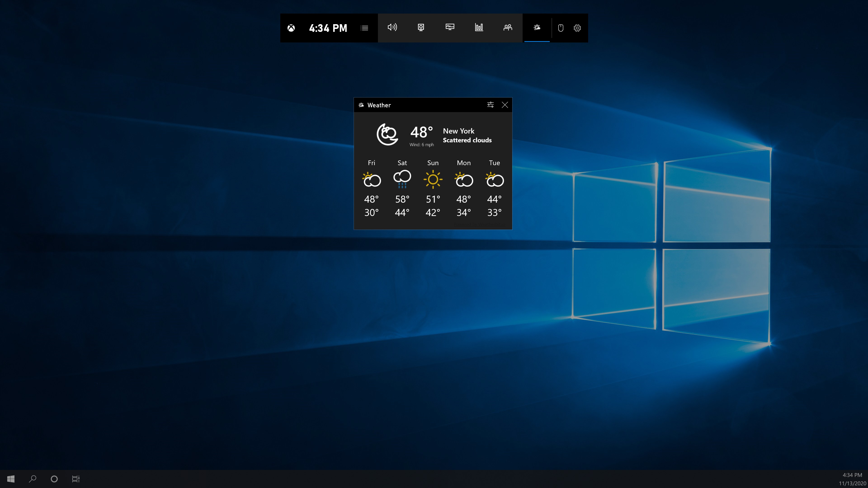868x488 pixels.
Task: Open the Audio widget from the Game Bar
Action: click(392, 28)
